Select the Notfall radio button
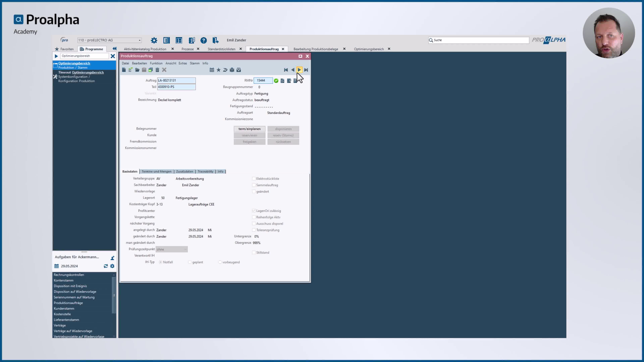The image size is (644, 362). 160,262
